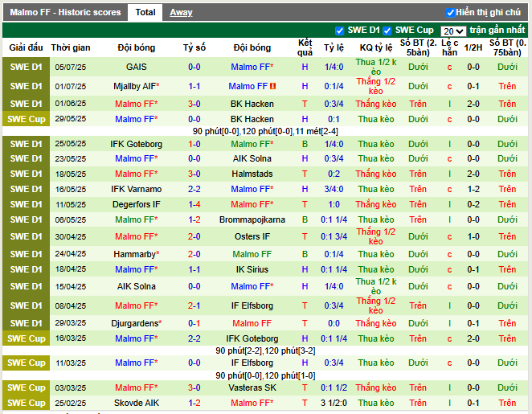Click SWE D1 league label on 05/07/25 row

click(27, 67)
